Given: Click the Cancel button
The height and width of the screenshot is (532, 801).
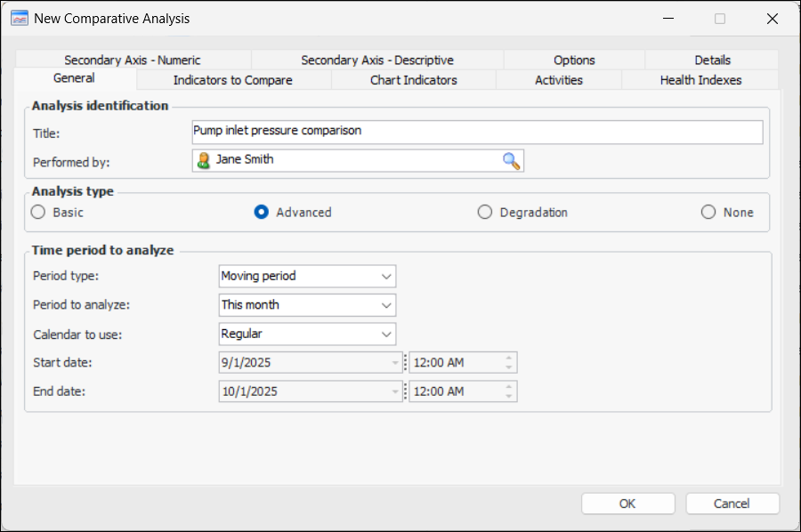Looking at the screenshot, I should (x=732, y=504).
